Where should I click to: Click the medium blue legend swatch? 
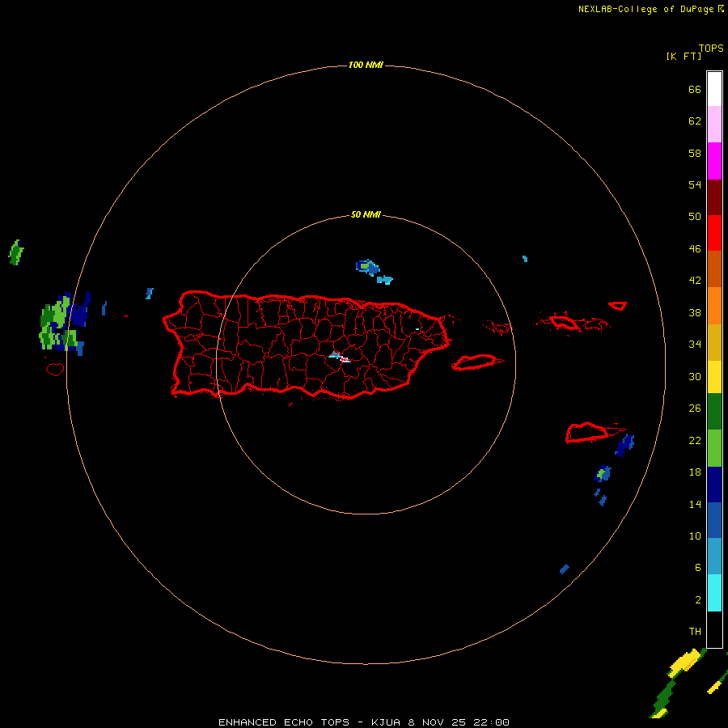pos(714,520)
